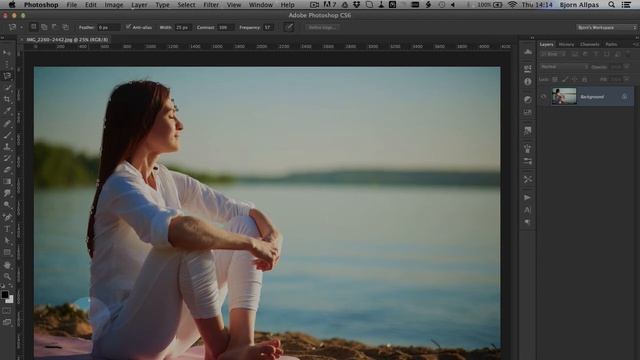Screen dimensions: 640x360
Task: Click the background color swatch
Action: coord(10,300)
